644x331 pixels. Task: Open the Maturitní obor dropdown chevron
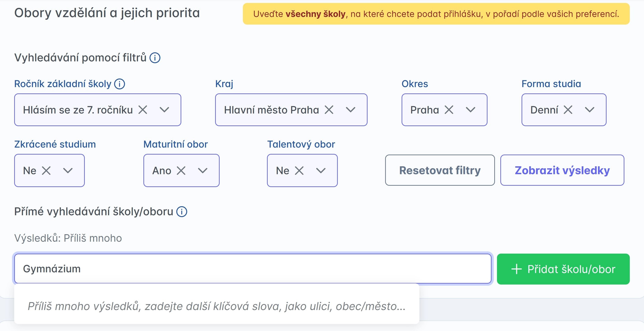pos(202,171)
